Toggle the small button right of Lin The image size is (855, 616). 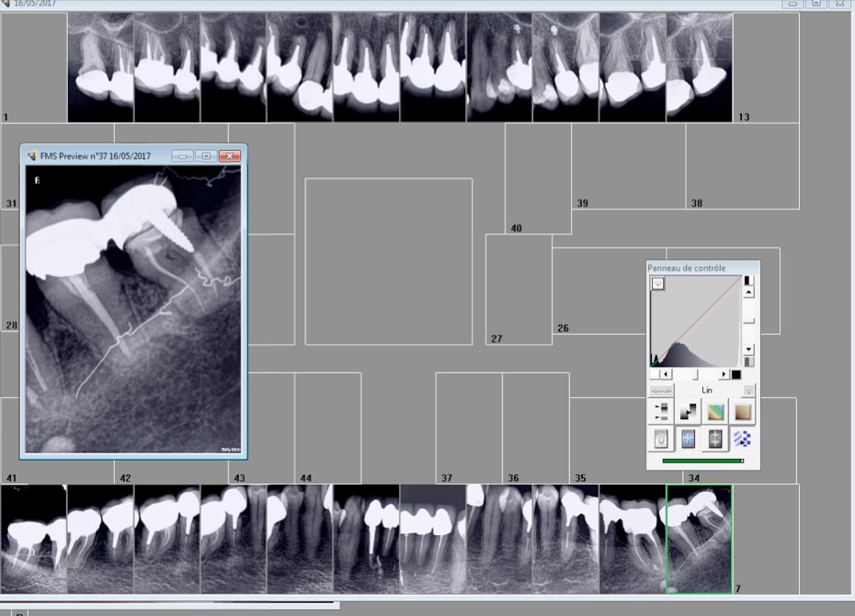[748, 390]
